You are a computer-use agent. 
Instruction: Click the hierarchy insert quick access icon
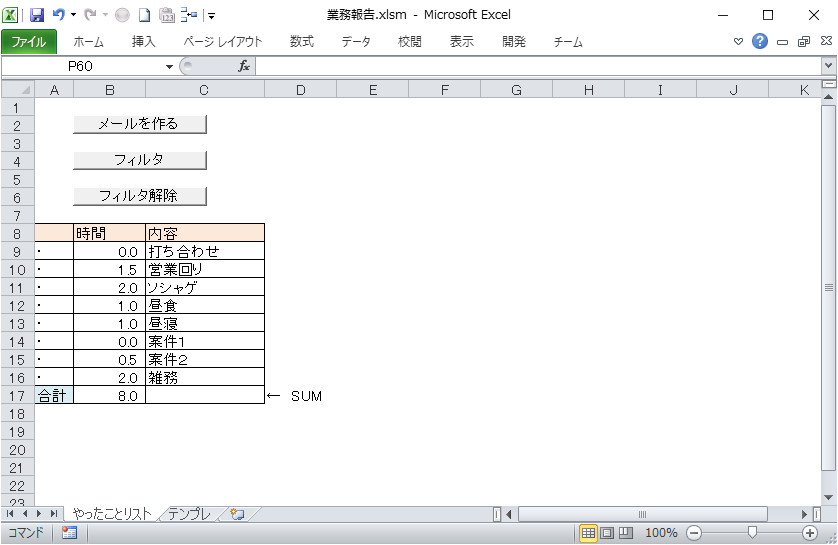pyautogui.click(x=189, y=15)
